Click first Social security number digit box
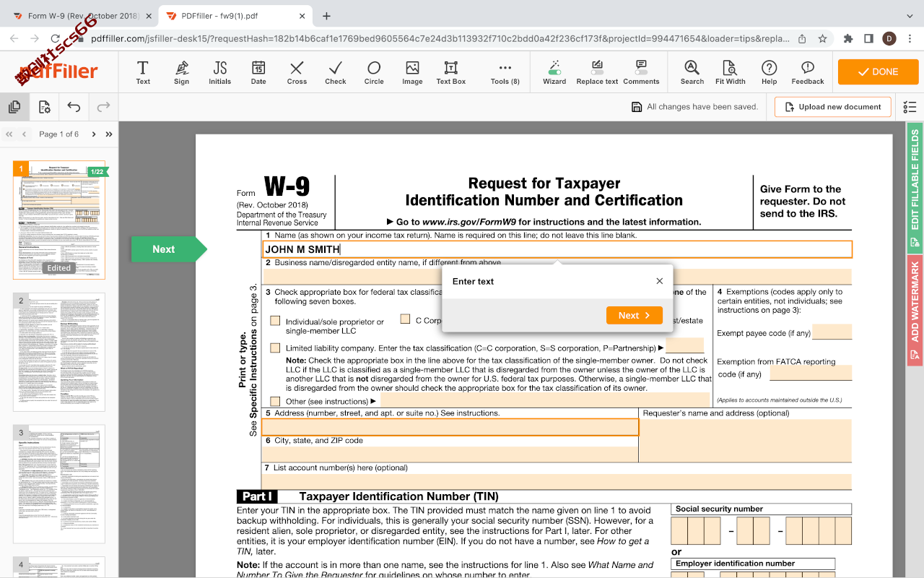Viewport: 924px width, 578px height. 679,530
